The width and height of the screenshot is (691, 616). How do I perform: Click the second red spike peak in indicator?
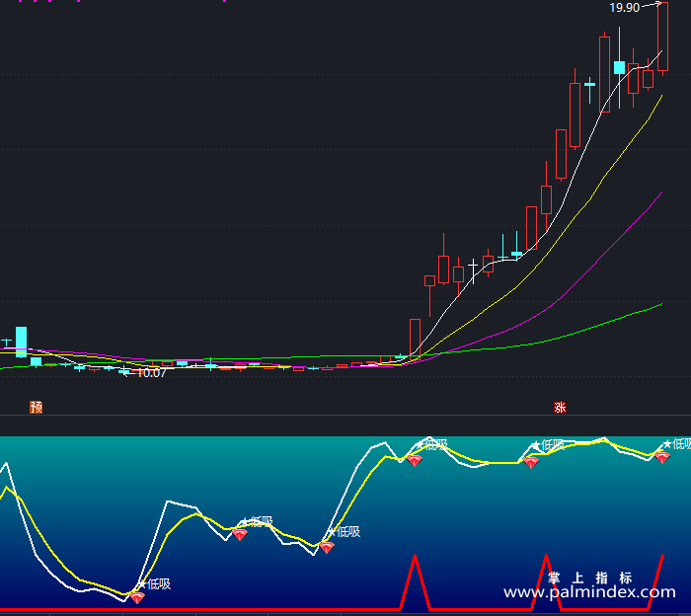[x=547, y=556]
